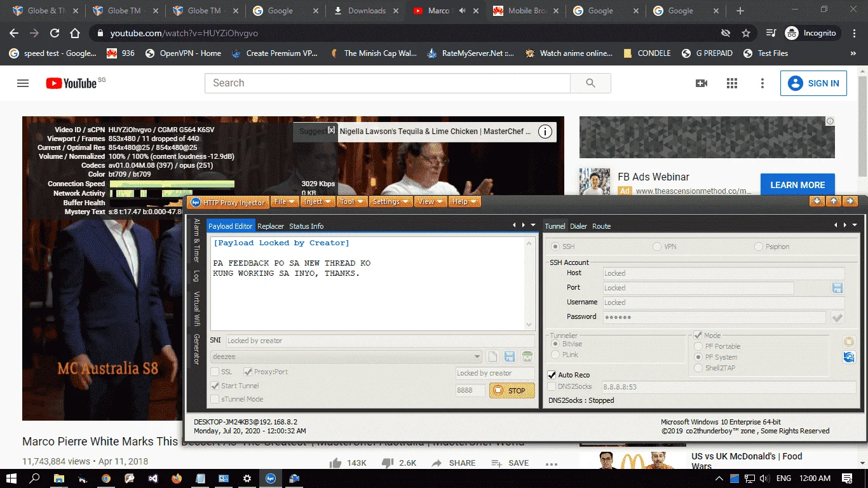Click the YouTube SIGN IN button
The width and height of the screenshot is (868, 488).
coord(813,83)
